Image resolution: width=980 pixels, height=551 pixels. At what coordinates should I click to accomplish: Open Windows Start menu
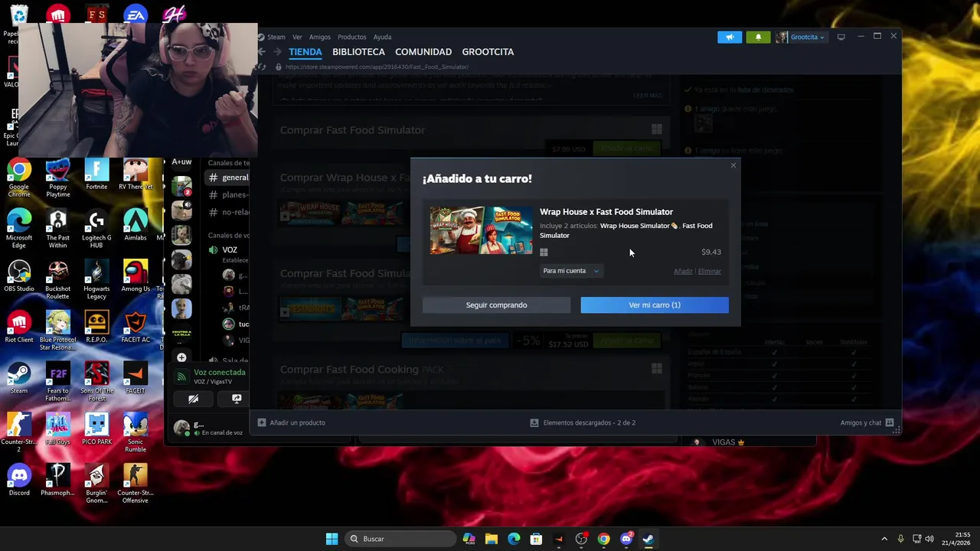coord(332,539)
